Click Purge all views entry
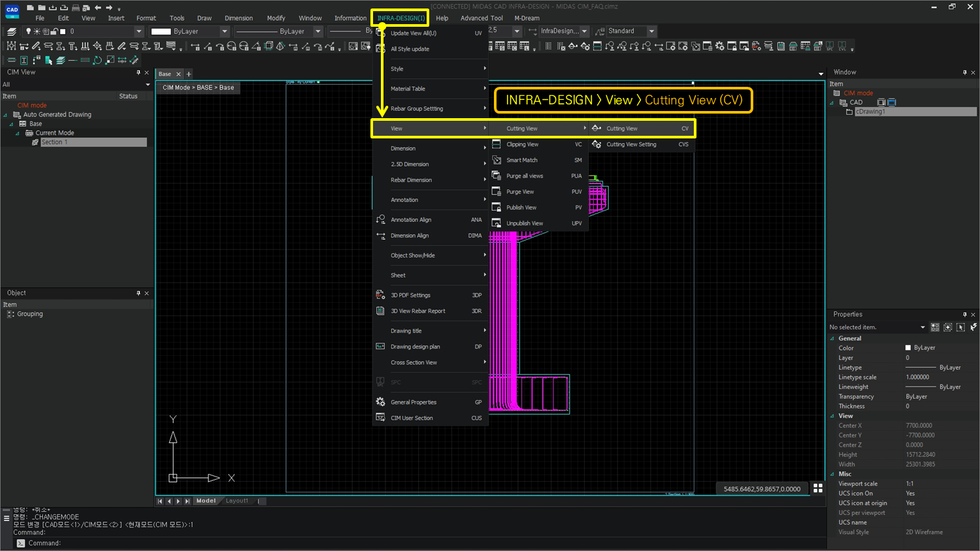Image resolution: width=980 pixels, height=551 pixels. [x=538, y=176]
